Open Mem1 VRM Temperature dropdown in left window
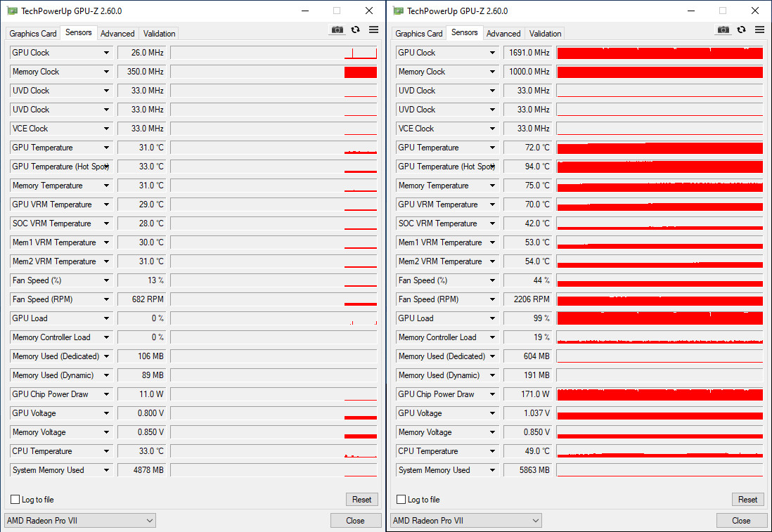The width and height of the screenshot is (772, 532). tap(106, 242)
